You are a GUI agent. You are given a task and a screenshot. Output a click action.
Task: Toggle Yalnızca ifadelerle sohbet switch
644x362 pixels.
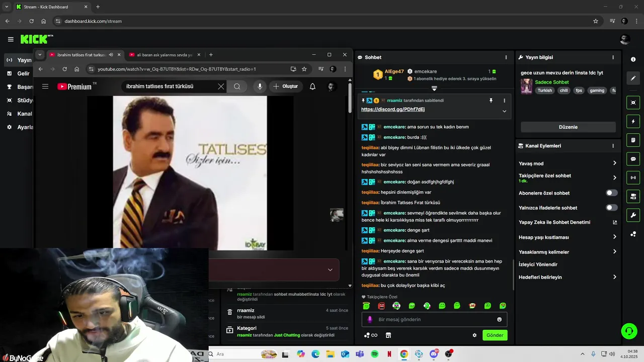pyautogui.click(x=611, y=208)
